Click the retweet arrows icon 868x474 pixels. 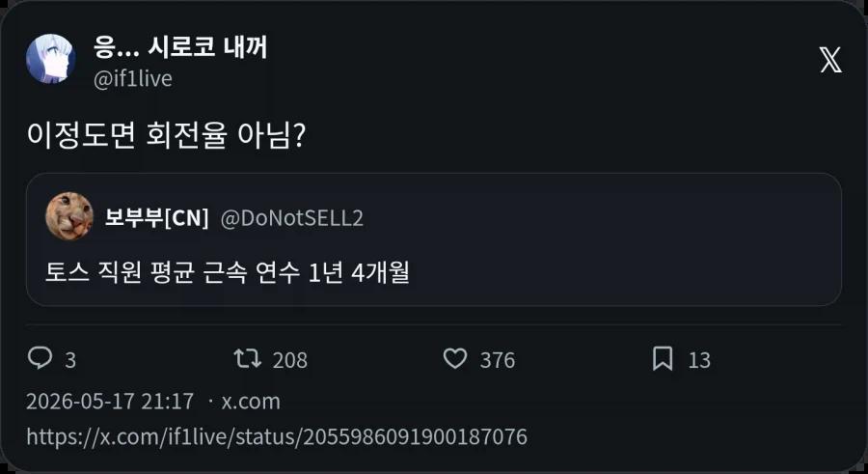pyautogui.click(x=248, y=359)
